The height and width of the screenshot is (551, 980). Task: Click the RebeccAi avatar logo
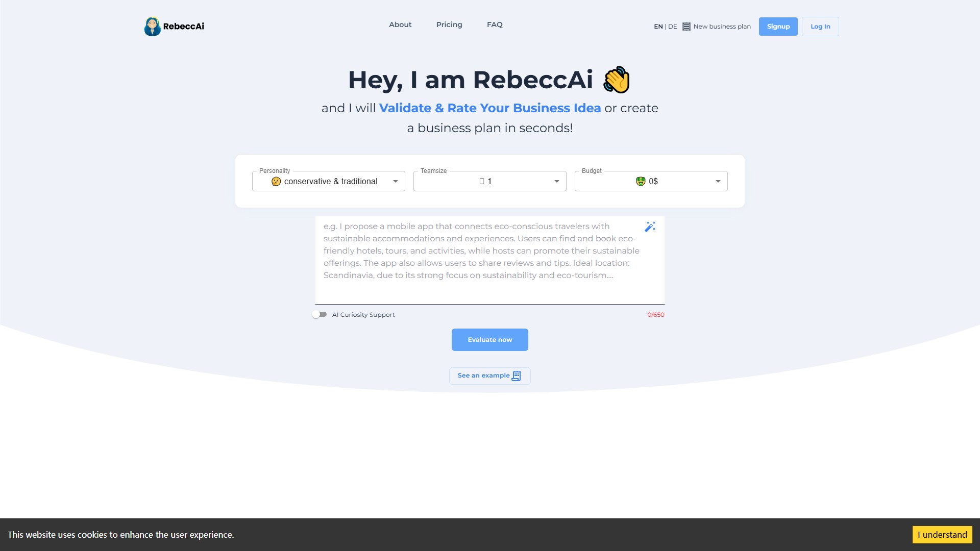coord(153,26)
